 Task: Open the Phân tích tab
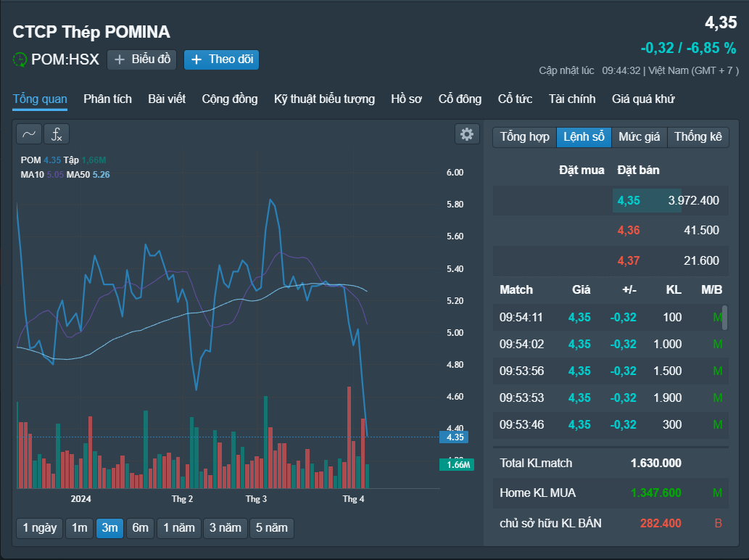pos(107,99)
